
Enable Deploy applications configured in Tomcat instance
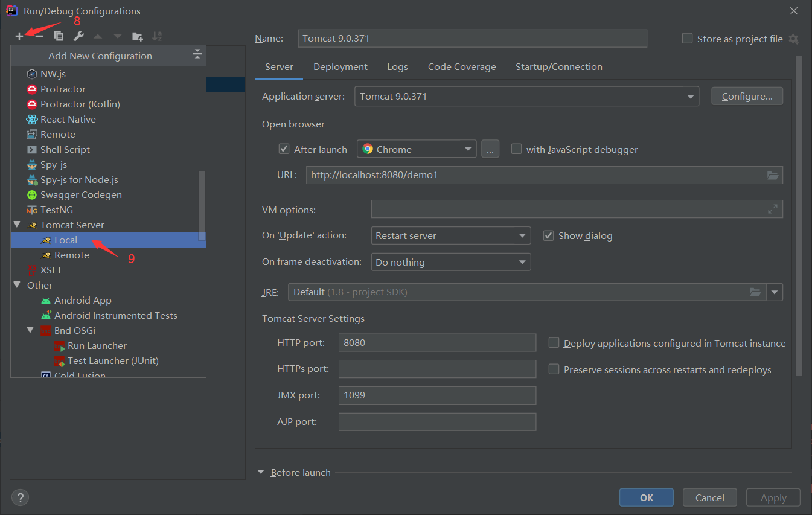(x=554, y=343)
